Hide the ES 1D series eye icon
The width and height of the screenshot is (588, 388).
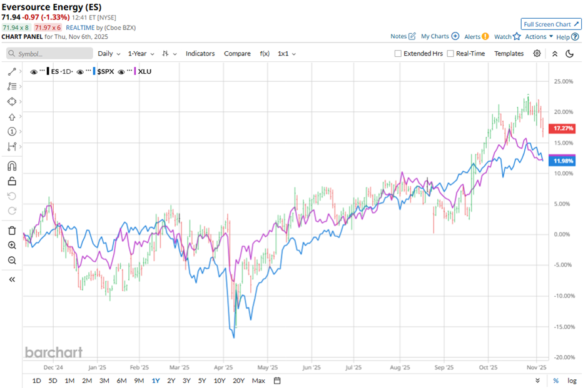pos(34,72)
